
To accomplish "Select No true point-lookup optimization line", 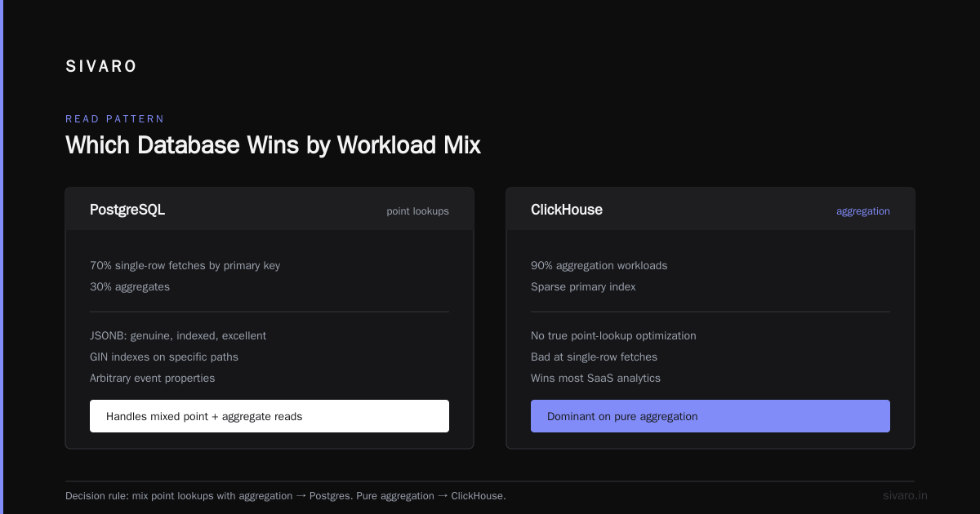I will (x=613, y=336).
